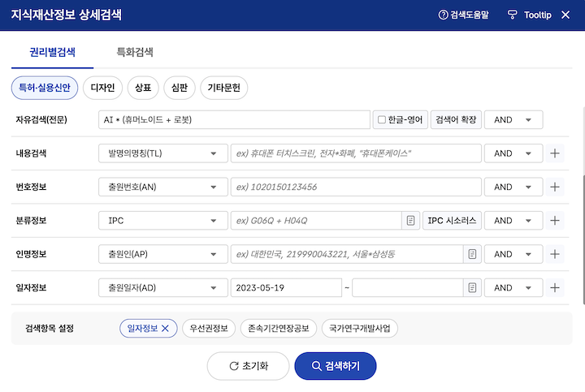Screen dimensions: 585x392
Task: Select 상표 category pill
Action: click(x=143, y=88)
